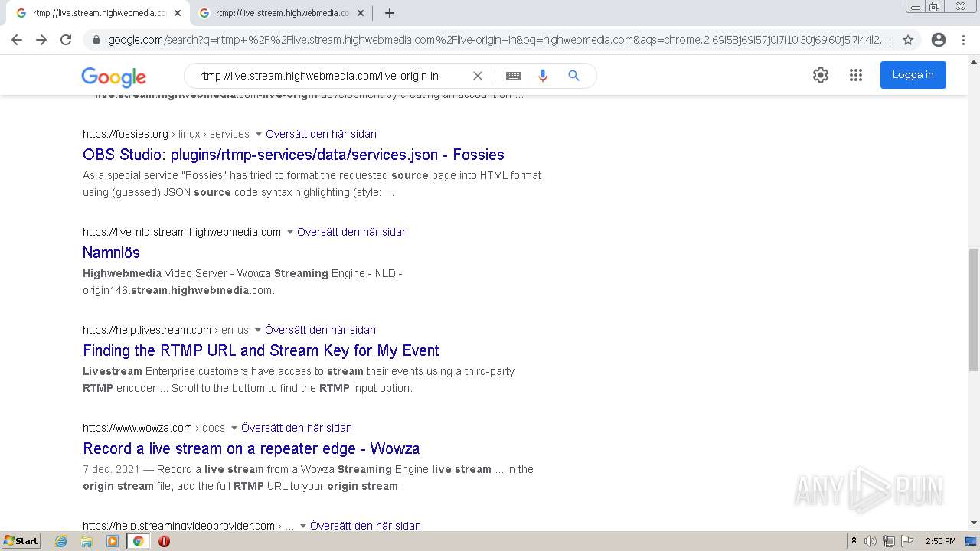Expand options arrow for wowza.com result
The height and width of the screenshot is (551, 980).
(x=234, y=429)
